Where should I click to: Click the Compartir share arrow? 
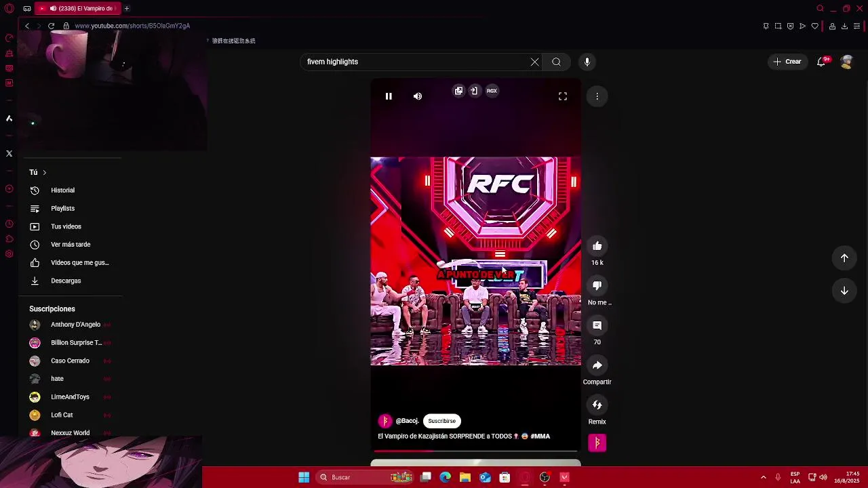[597, 365]
